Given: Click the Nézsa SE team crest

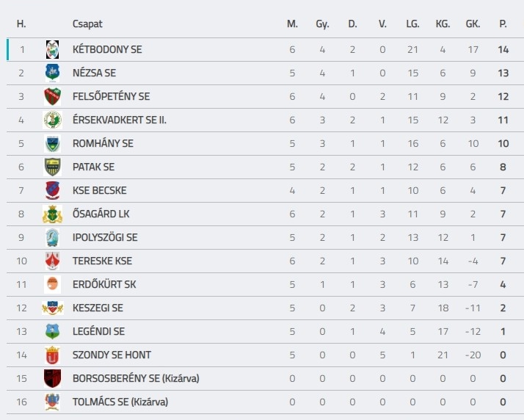Looking at the screenshot, I should point(52,73).
